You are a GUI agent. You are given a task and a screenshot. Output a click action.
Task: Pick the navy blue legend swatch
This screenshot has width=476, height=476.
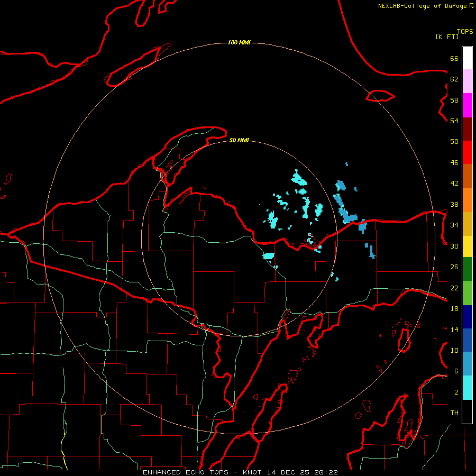tap(467, 317)
